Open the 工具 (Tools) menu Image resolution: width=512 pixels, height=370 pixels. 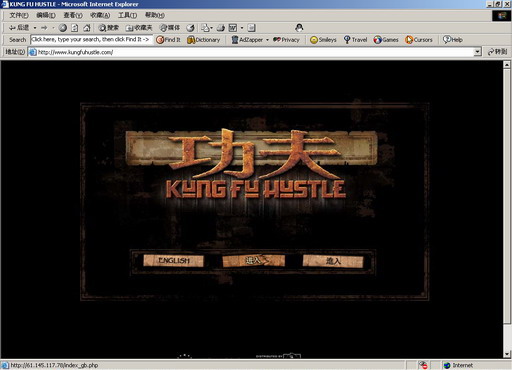pos(127,15)
